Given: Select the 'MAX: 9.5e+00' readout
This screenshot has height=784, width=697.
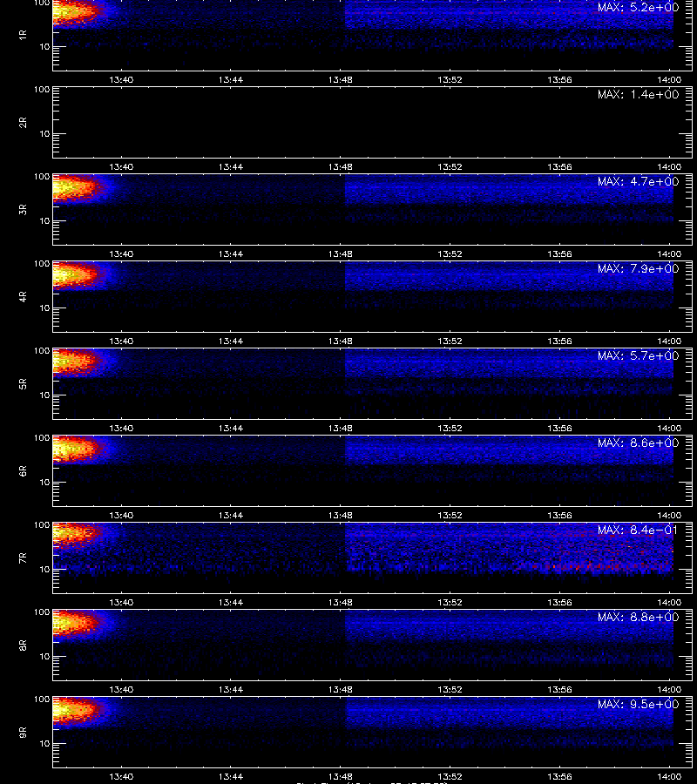Looking at the screenshot, I should click(638, 704).
